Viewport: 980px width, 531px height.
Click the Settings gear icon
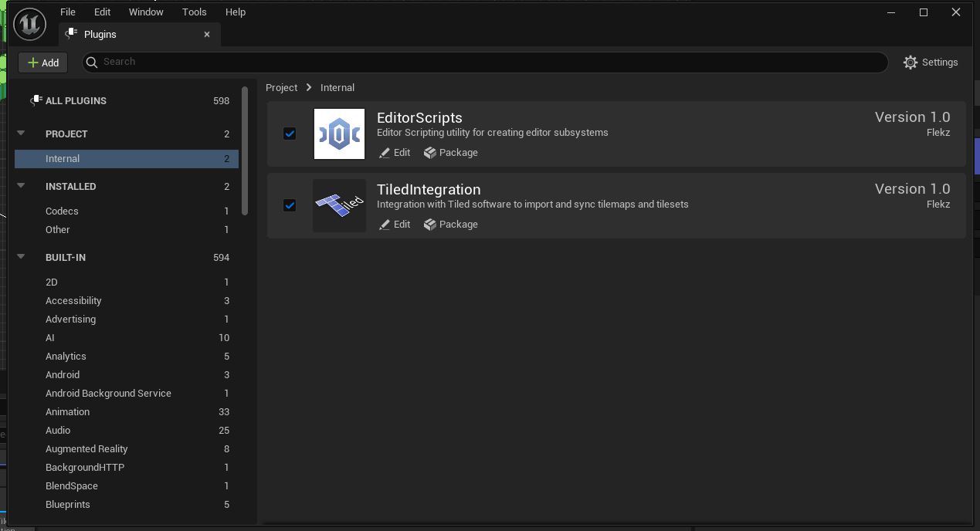[x=910, y=63]
